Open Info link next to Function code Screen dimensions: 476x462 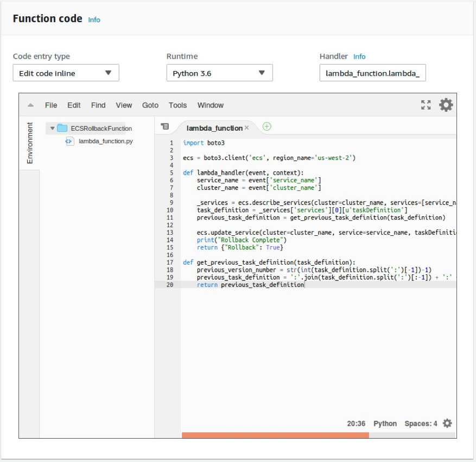94,20
